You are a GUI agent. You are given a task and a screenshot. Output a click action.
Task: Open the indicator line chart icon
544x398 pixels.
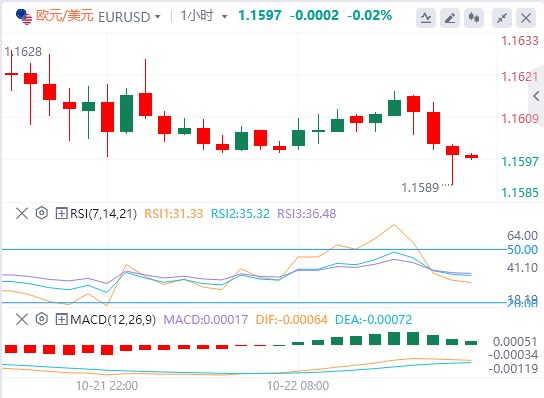point(426,18)
